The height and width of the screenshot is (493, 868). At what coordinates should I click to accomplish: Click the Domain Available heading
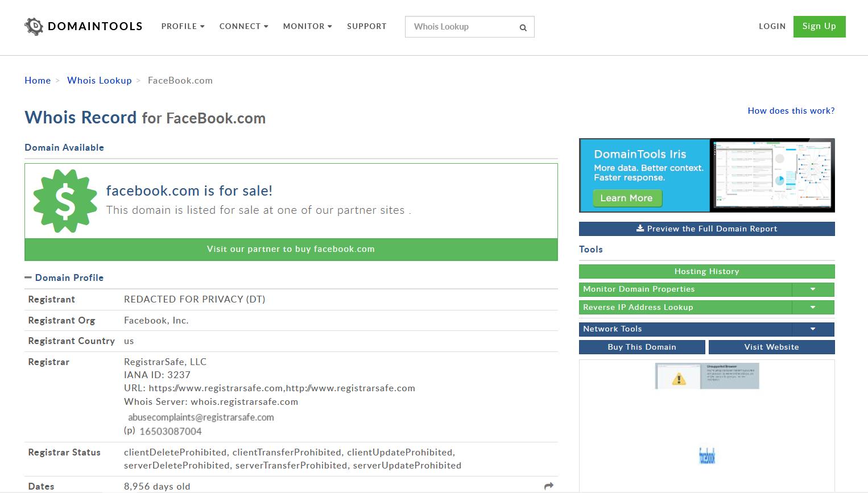(64, 147)
